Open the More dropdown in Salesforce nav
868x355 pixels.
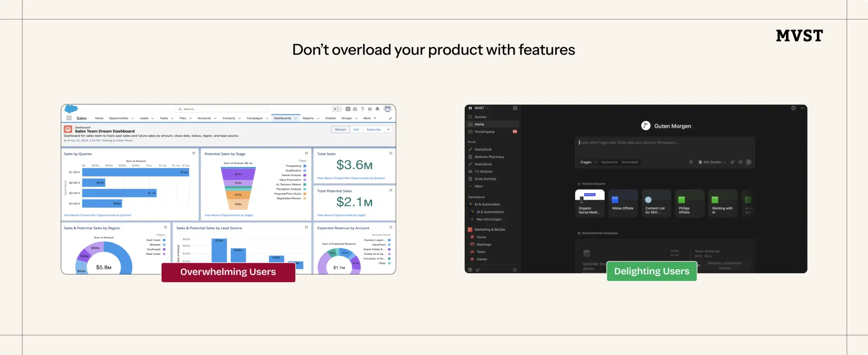click(370, 118)
